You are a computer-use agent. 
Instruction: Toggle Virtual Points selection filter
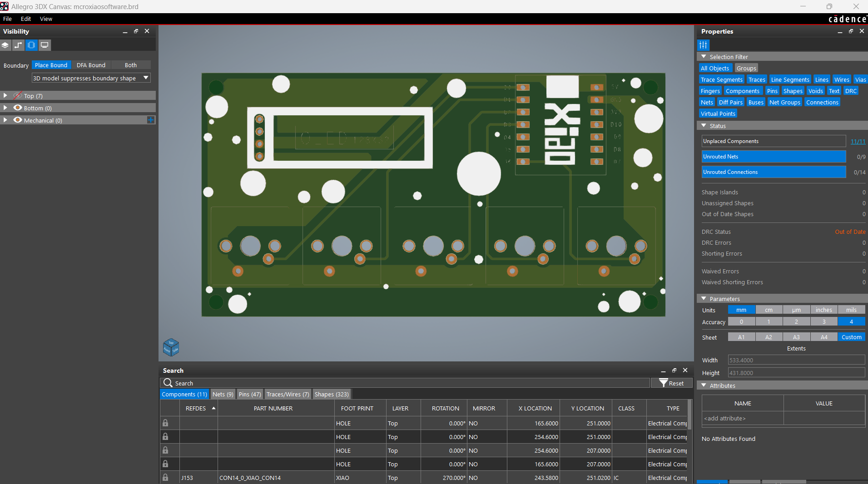point(718,114)
